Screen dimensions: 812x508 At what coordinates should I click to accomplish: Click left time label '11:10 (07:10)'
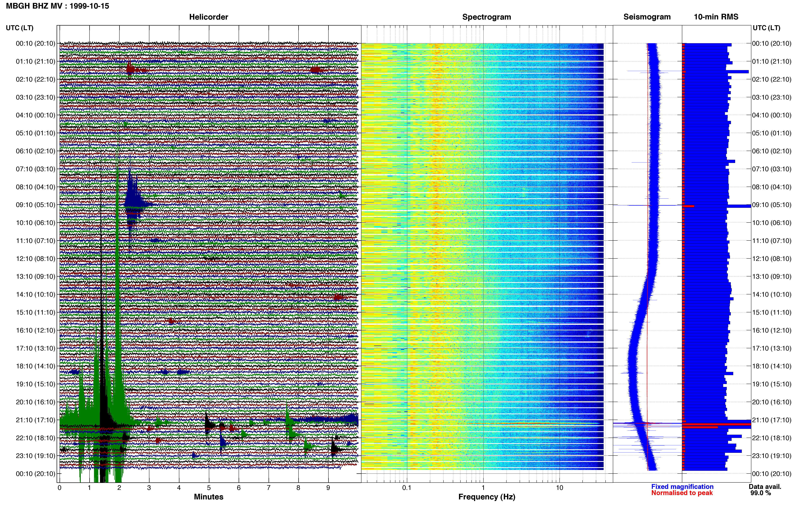36,240
